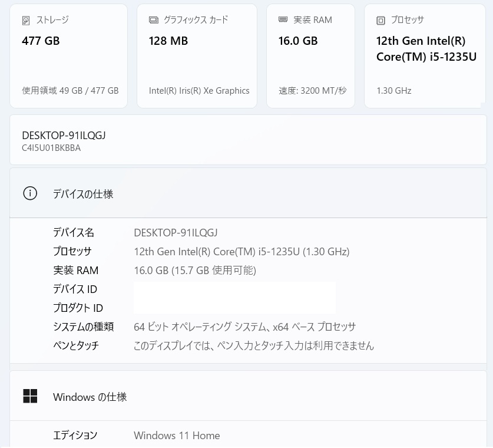Click the ペンとタッチ label
Image resolution: width=493 pixels, height=448 pixels.
76,345
